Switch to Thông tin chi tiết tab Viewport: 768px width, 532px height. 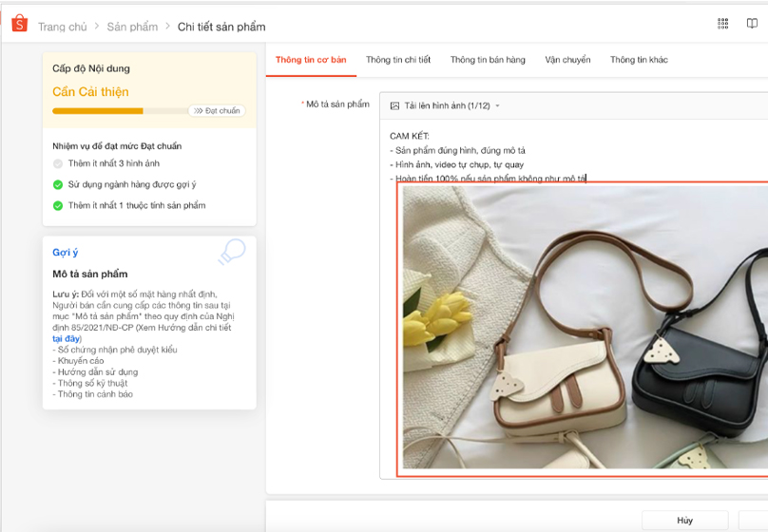tap(397, 60)
